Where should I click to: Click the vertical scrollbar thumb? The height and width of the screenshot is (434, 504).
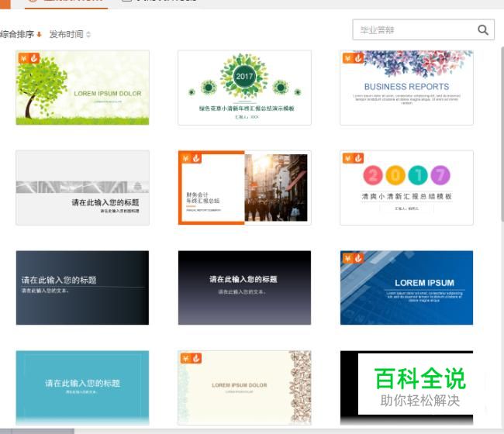tap(502, 134)
